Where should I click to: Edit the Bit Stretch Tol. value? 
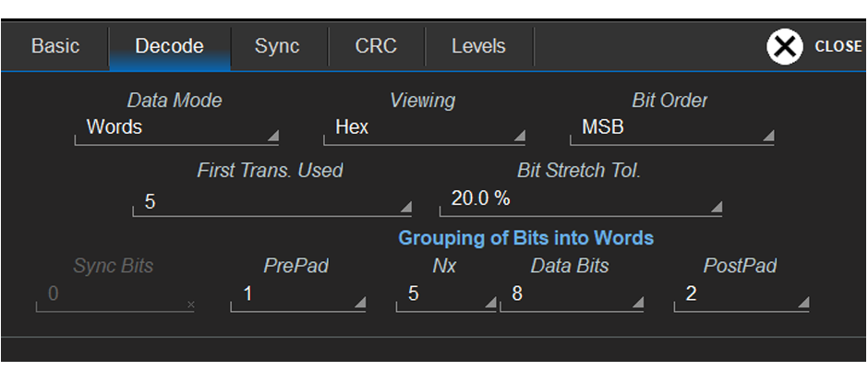(x=579, y=199)
